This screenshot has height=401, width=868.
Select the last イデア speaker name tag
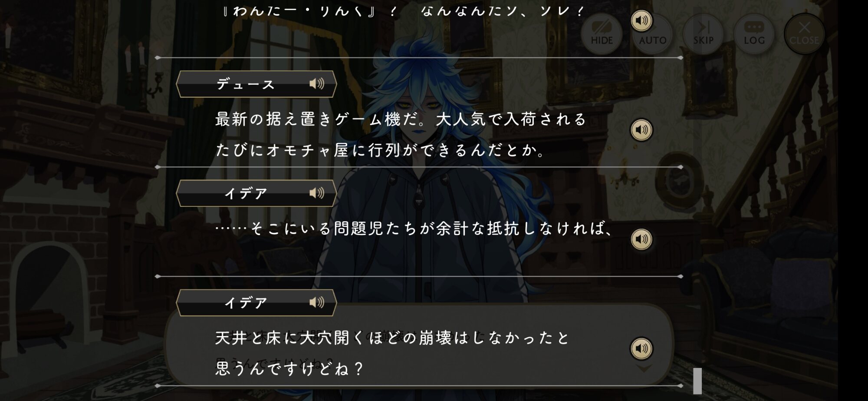pos(256,302)
